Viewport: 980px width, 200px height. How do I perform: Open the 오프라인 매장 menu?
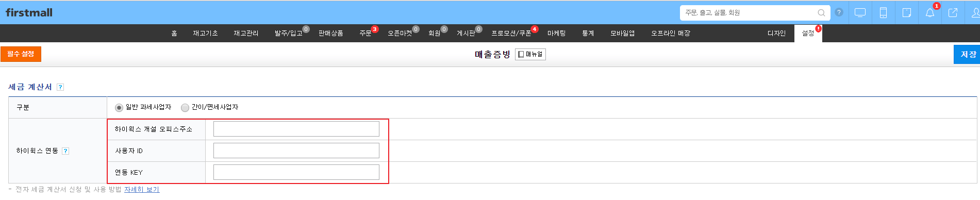coord(670,33)
